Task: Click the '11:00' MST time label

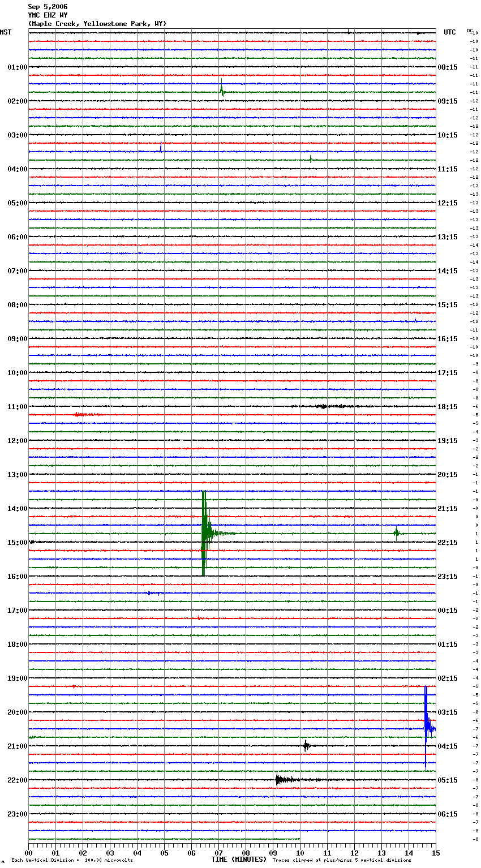Action: point(17,407)
